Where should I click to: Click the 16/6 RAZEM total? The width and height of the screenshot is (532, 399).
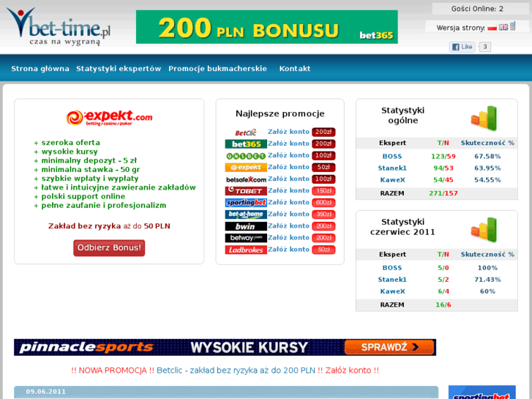443,305
